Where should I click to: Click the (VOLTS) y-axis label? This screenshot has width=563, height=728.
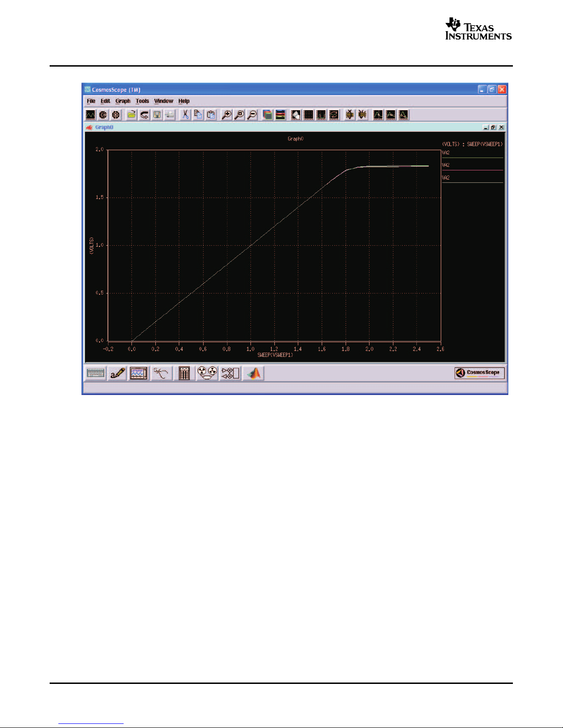(x=91, y=246)
